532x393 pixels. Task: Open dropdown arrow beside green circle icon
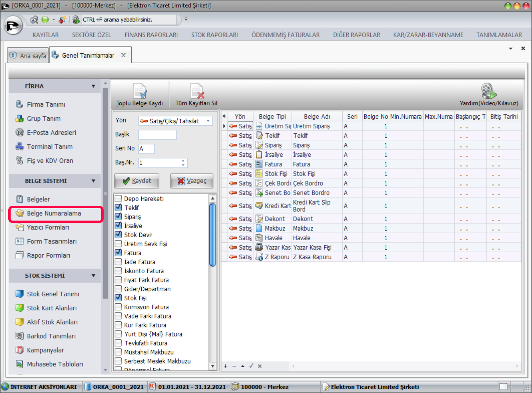[x=54, y=20]
